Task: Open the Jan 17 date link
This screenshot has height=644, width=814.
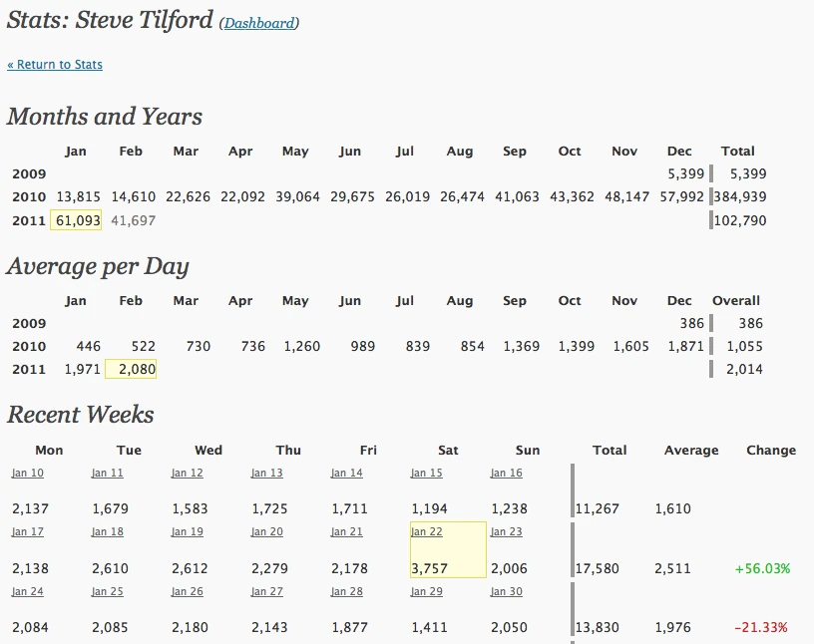Action: tap(27, 532)
